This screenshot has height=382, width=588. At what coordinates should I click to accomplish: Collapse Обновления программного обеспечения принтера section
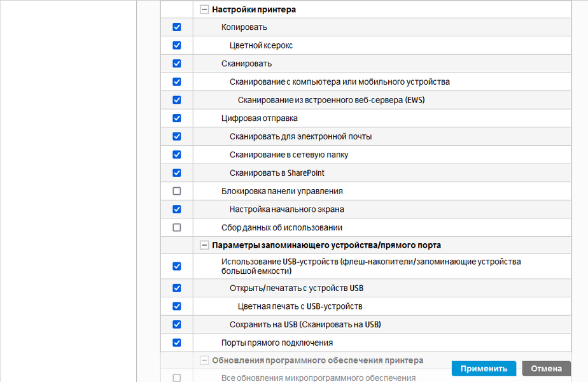point(204,360)
